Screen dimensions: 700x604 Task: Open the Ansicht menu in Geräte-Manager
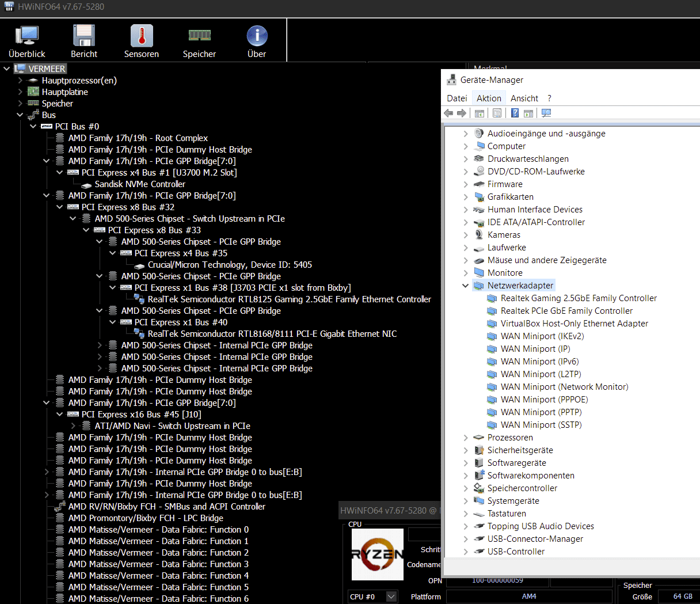(524, 98)
